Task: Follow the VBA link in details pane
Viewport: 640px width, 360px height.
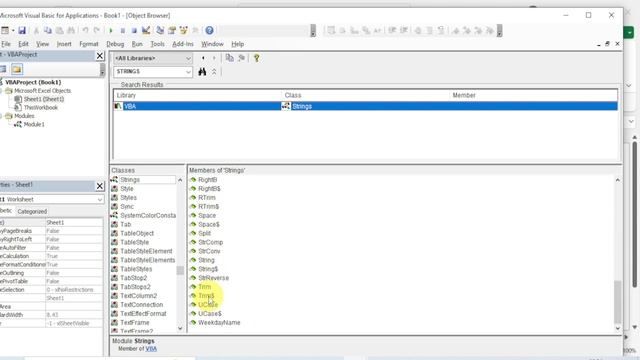Action: point(151,349)
